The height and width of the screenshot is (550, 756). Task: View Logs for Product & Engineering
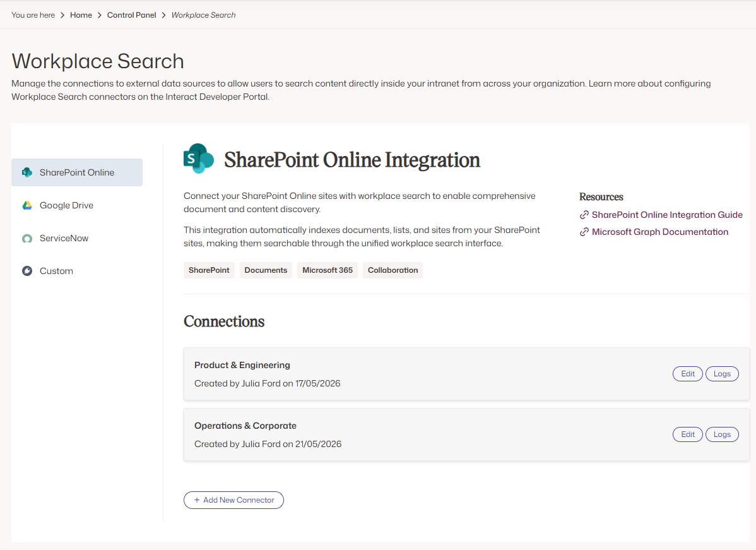click(722, 374)
